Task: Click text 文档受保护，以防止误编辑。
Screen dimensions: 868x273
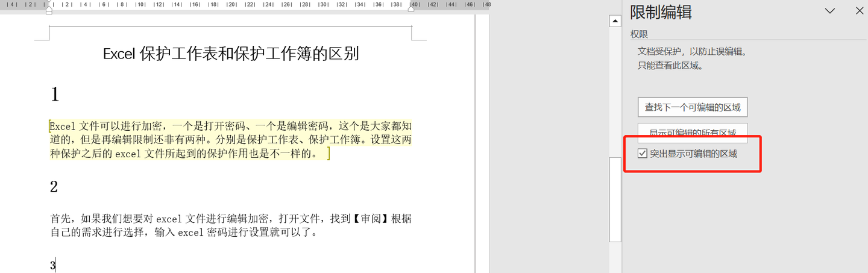Action: (x=693, y=52)
